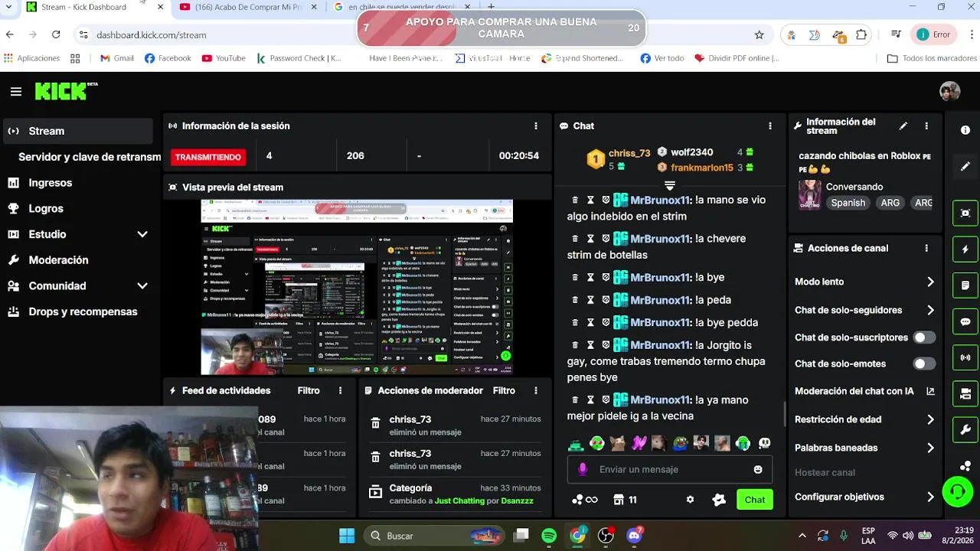980x551 pixels.
Task: Expand the Comunidad sidebar section
Action: tap(142, 285)
